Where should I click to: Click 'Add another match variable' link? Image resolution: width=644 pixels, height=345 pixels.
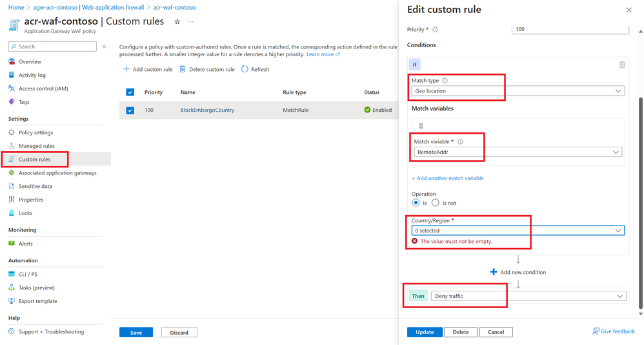[448, 178]
